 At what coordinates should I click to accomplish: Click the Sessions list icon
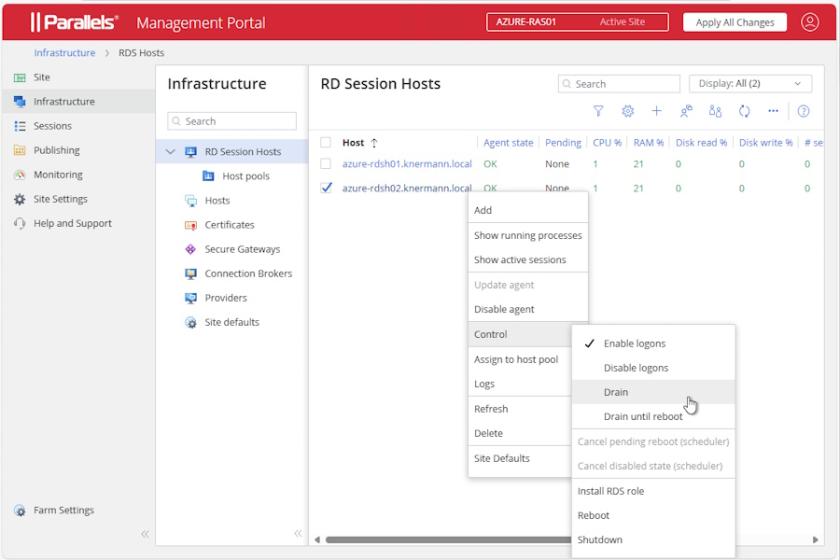(19, 126)
